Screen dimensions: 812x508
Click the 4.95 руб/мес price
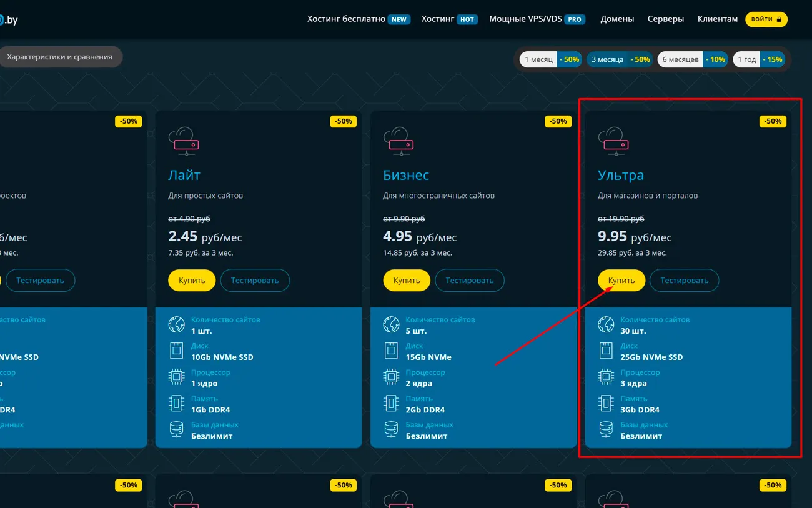pos(420,237)
